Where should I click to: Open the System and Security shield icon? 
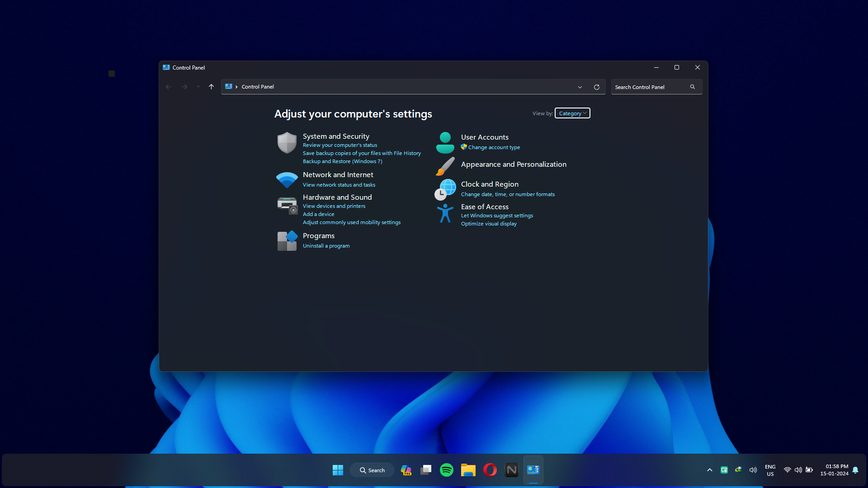[287, 143]
